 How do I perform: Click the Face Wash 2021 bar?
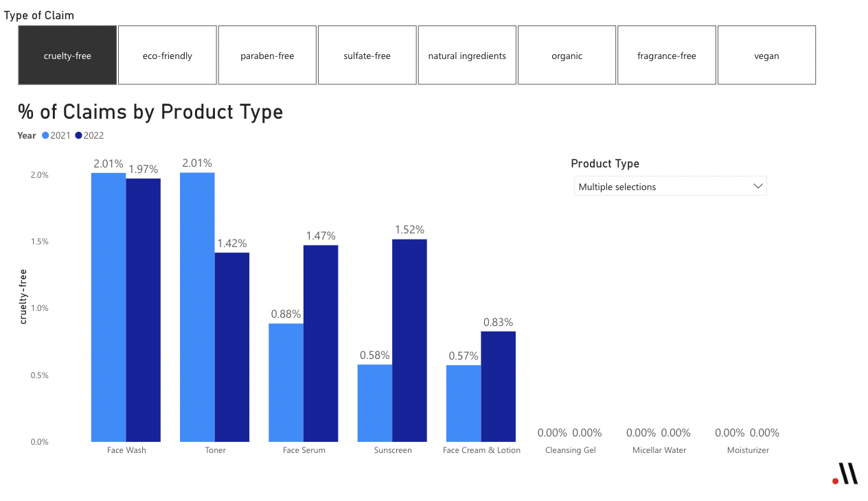108,307
